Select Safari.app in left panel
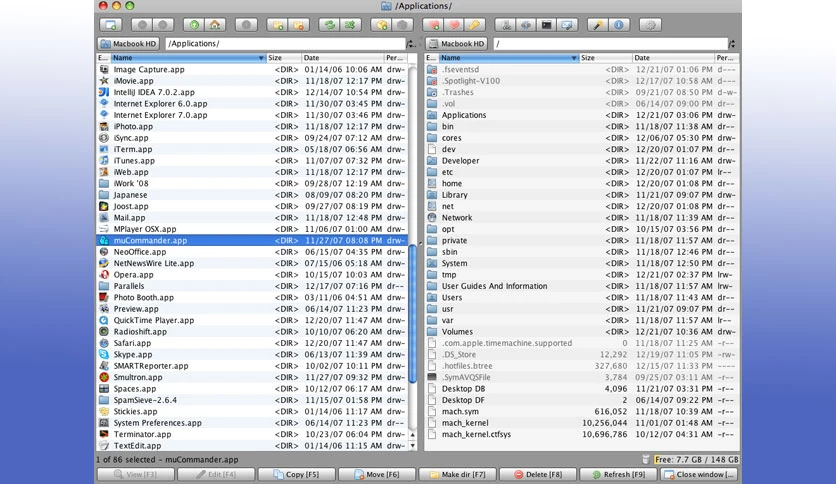Viewport: 836px width, 484px height. tap(252, 343)
